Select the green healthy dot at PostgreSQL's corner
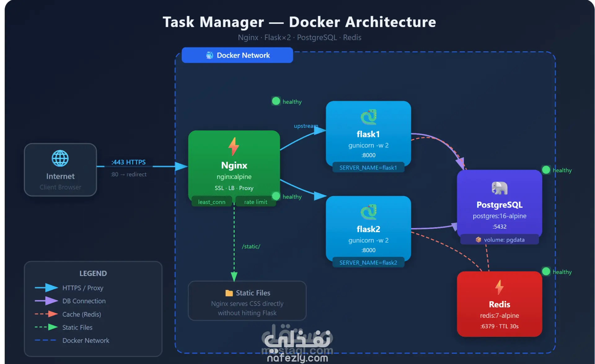The width and height of the screenshot is (595, 364). pyautogui.click(x=546, y=170)
